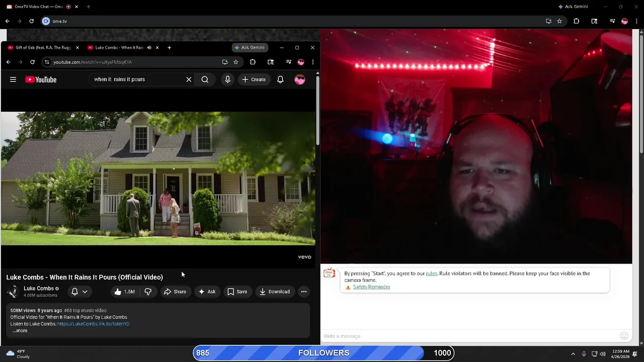Clear the YouTube search text
The height and width of the screenshot is (362, 644).
click(x=189, y=79)
